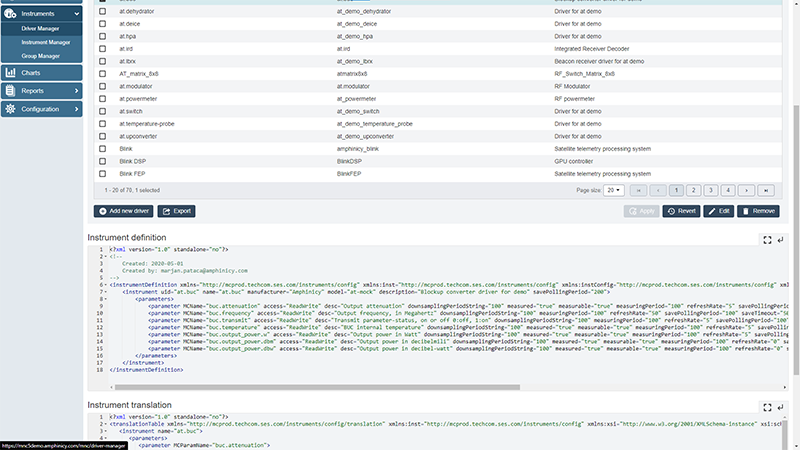Expand the Reports sidebar submenu
The image size is (800, 450).
pos(76,91)
